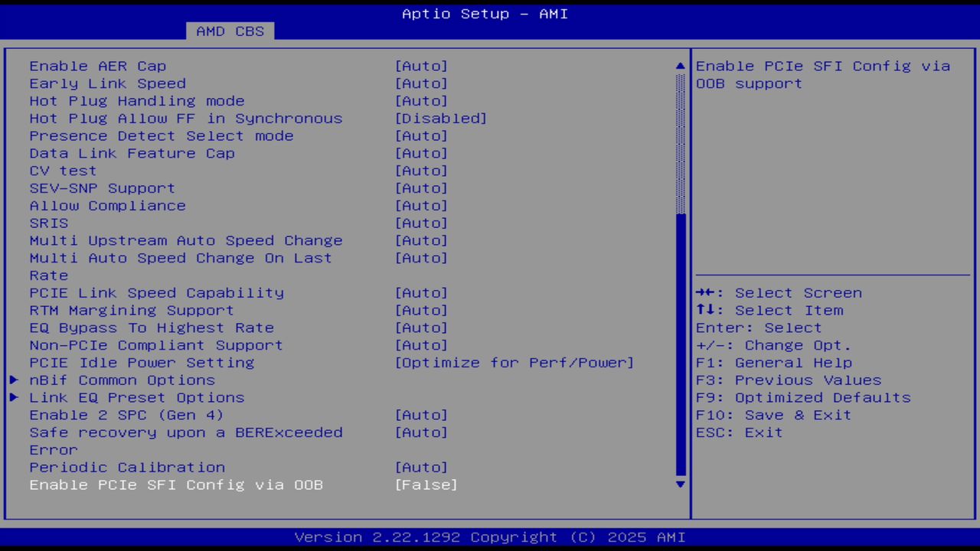
Task: Select Data Link Feature Cap label
Action: (x=132, y=153)
